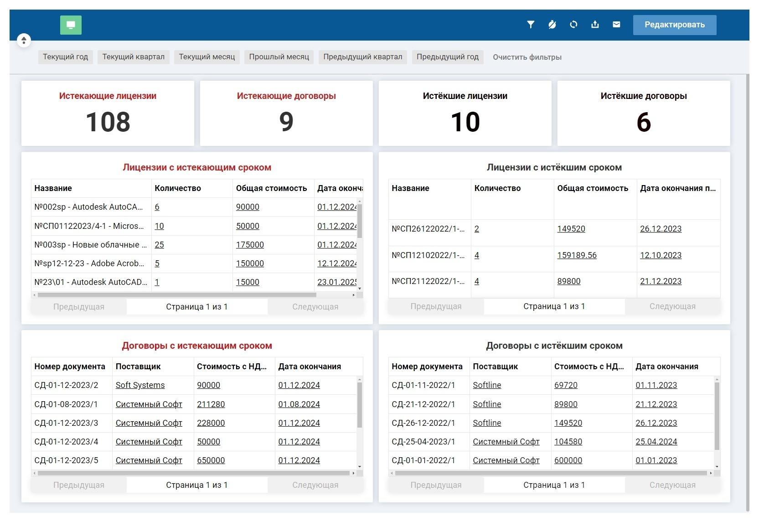759x532 pixels.
Task: Enable the "Прошлый месяц" filter
Action: [279, 57]
